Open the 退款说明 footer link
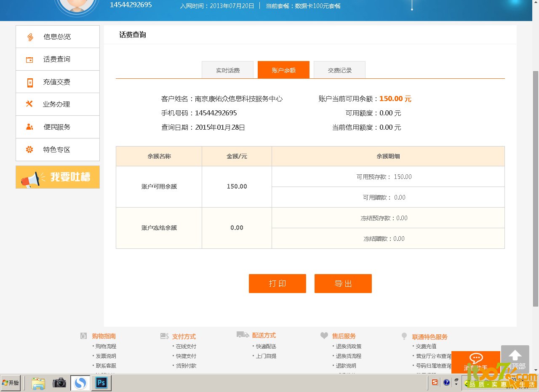Image resolution: width=539 pixels, height=392 pixels. point(346,366)
